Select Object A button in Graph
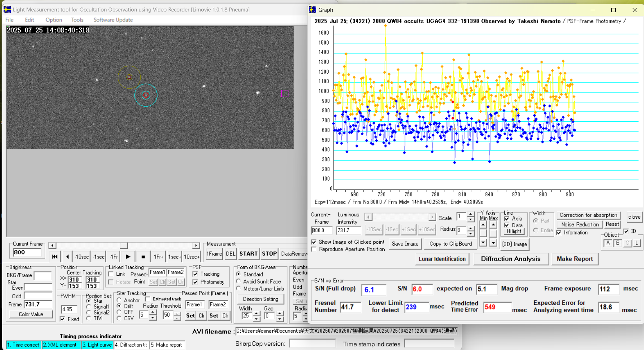 [608, 243]
